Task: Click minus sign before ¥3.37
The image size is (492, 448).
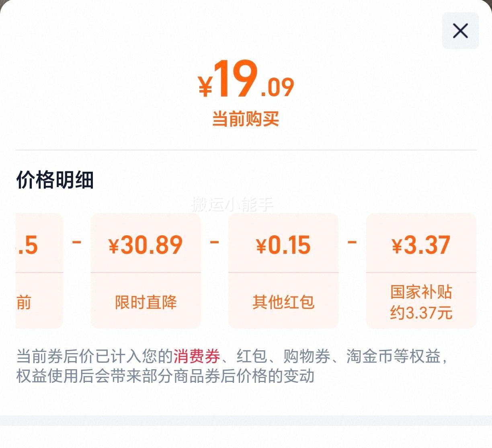Action: point(352,242)
